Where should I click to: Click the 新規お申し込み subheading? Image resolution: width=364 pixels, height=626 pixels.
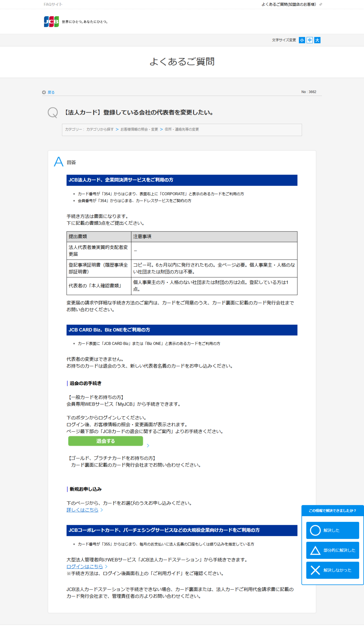(x=85, y=489)
